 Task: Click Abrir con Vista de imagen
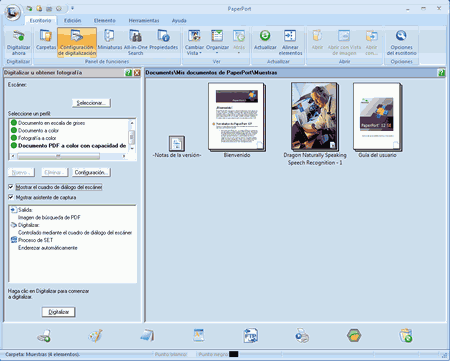click(344, 42)
